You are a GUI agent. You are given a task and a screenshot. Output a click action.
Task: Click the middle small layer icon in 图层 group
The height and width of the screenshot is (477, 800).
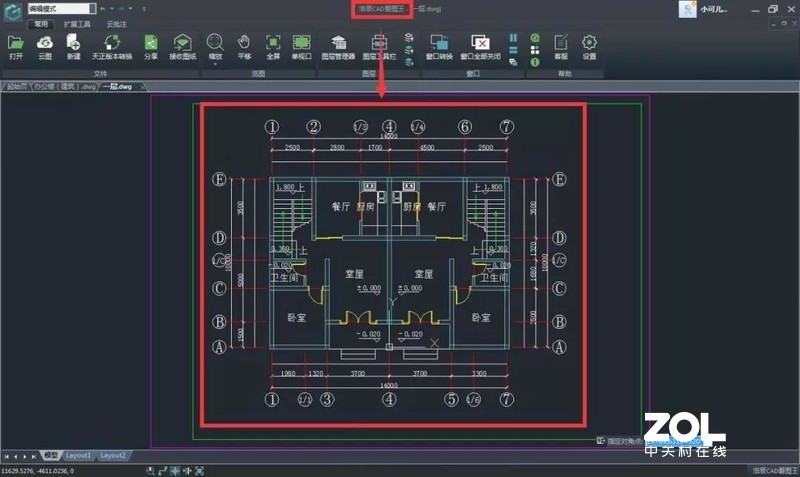(409, 50)
